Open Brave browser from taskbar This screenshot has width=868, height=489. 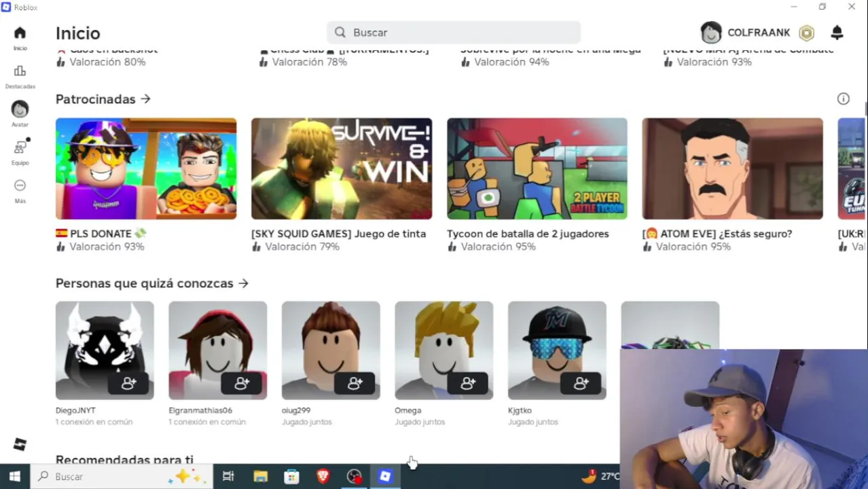(x=323, y=477)
